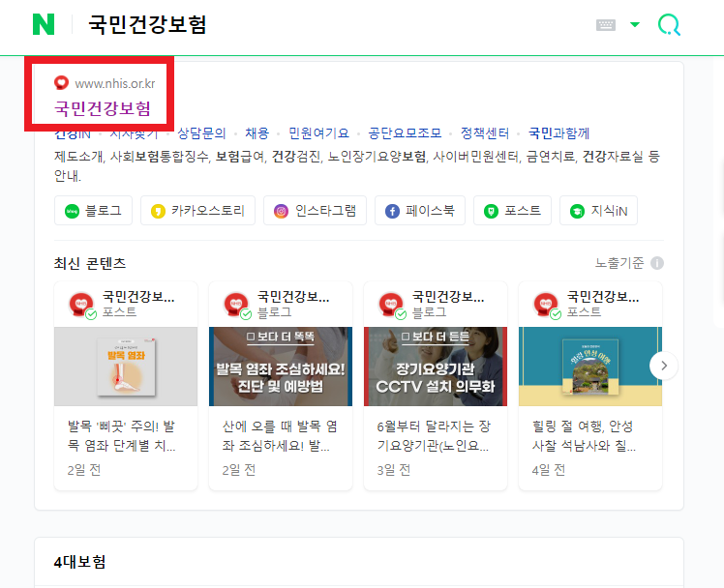This screenshot has height=588, width=724.
Task: Open the 포스트 channel button
Action: pyautogui.click(x=512, y=211)
